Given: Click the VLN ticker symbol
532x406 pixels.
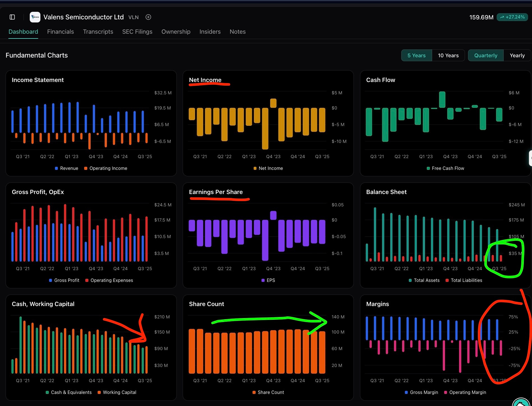Looking at the screenshot, I should (x=134, y=17).
